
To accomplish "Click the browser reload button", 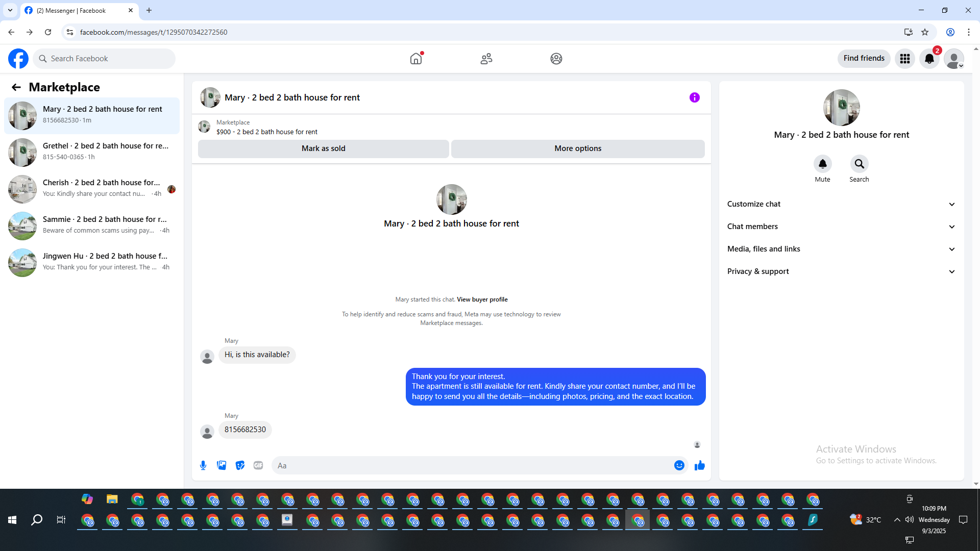I will [x=48, y=32].
